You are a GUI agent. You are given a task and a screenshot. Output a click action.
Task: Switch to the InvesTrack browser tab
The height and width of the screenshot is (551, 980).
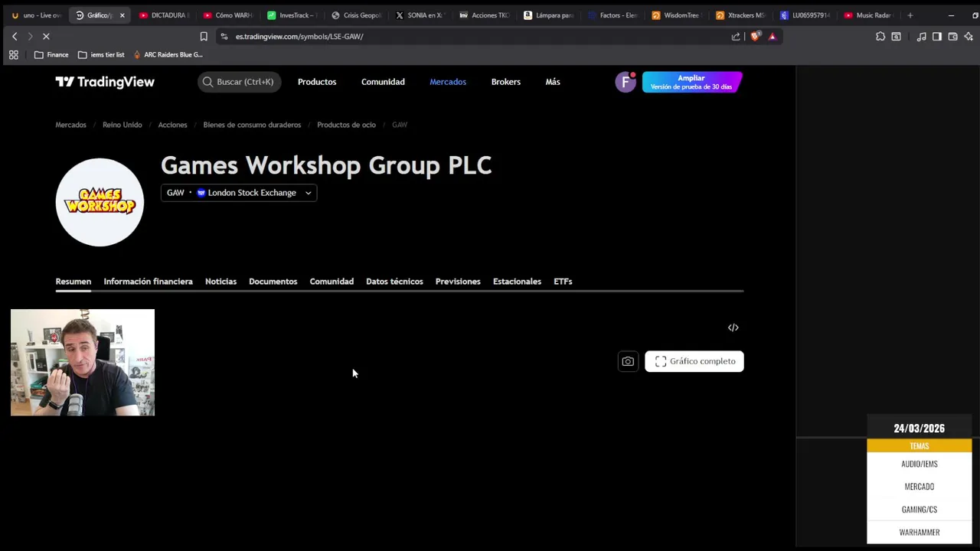pyautogui.click(x=292, y=15)
